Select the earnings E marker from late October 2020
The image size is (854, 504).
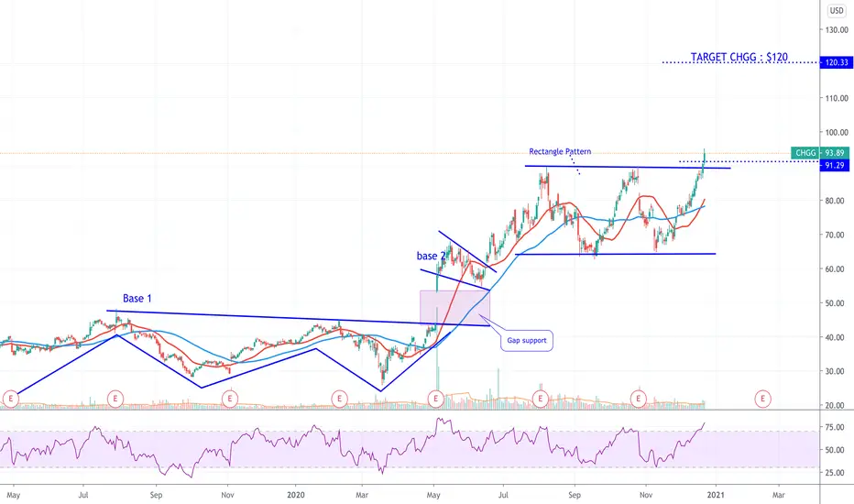pos(639,399)
